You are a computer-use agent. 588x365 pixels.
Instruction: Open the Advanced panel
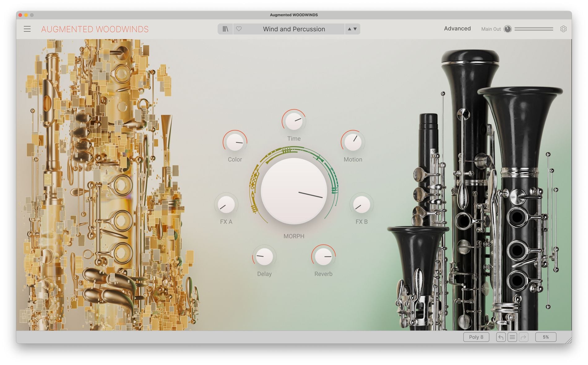[457, 29]
